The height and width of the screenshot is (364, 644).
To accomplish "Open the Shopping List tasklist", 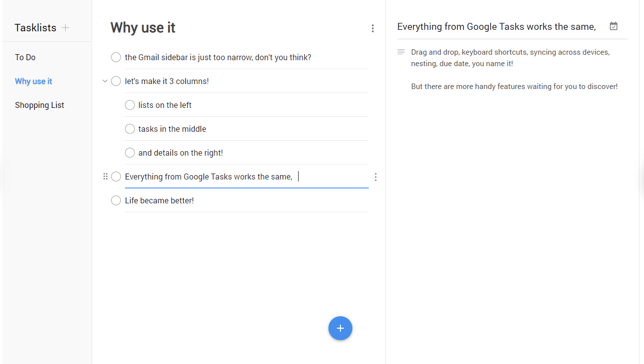I will pyautogui.click(x=39, y=105).
